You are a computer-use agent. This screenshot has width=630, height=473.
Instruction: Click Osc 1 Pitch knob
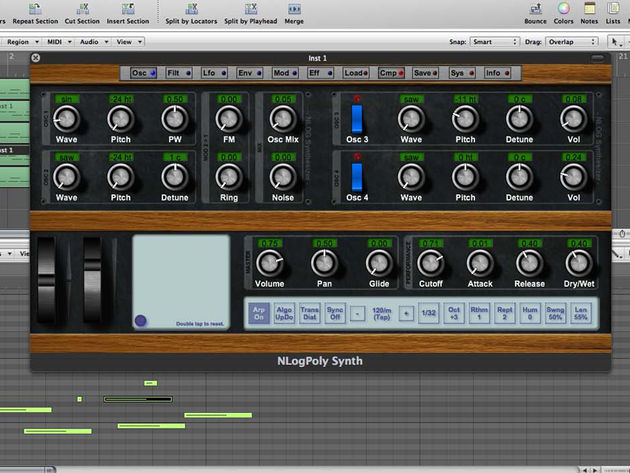[x=121, y=119]
